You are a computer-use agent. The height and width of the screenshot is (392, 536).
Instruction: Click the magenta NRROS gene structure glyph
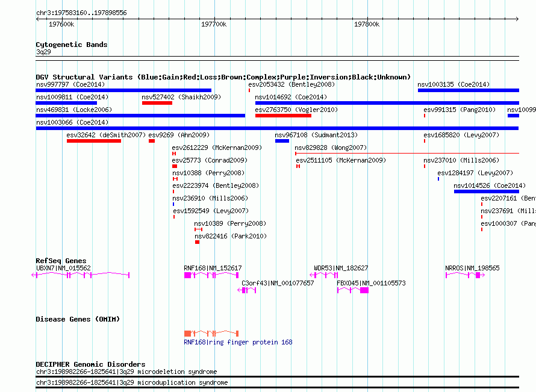(x=466, y=275)
